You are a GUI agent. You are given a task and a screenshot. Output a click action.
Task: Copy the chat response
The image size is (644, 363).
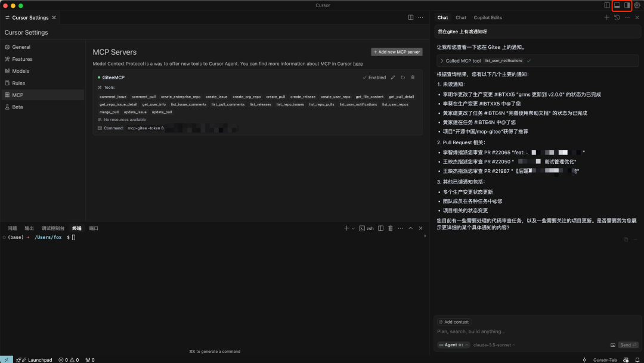click(x=626, y=240)
